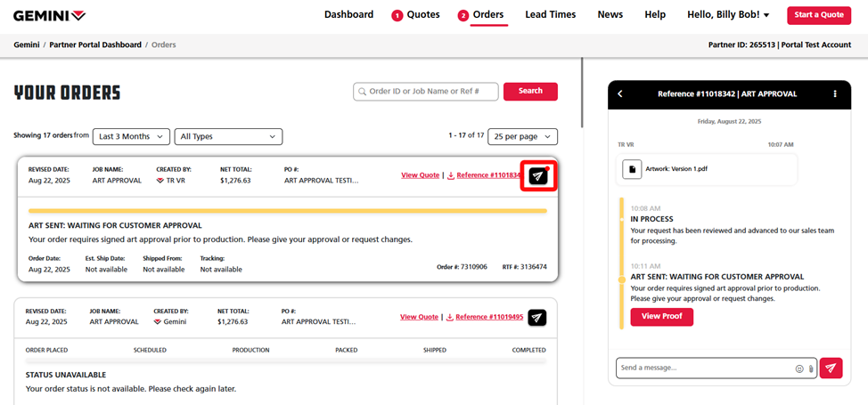Click the Gemini logo
Viewport: 868px width, 405px height.
50,15
